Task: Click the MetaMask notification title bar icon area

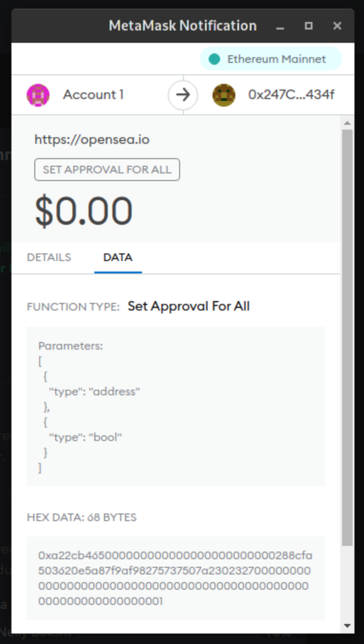Action: point(183,26)
